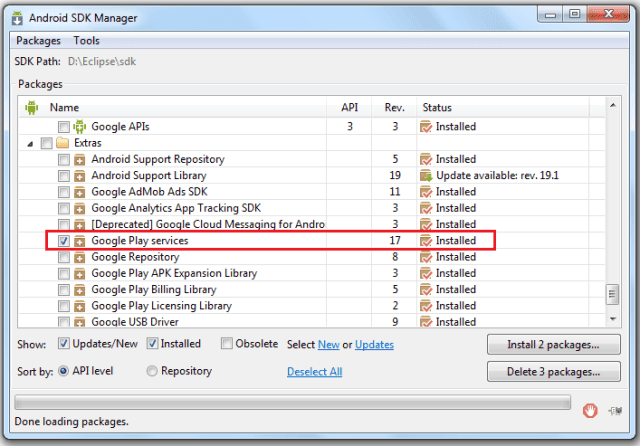640x446 pixels.
Task: Click the Android robot icon in Name header
Action: (31, 107)
